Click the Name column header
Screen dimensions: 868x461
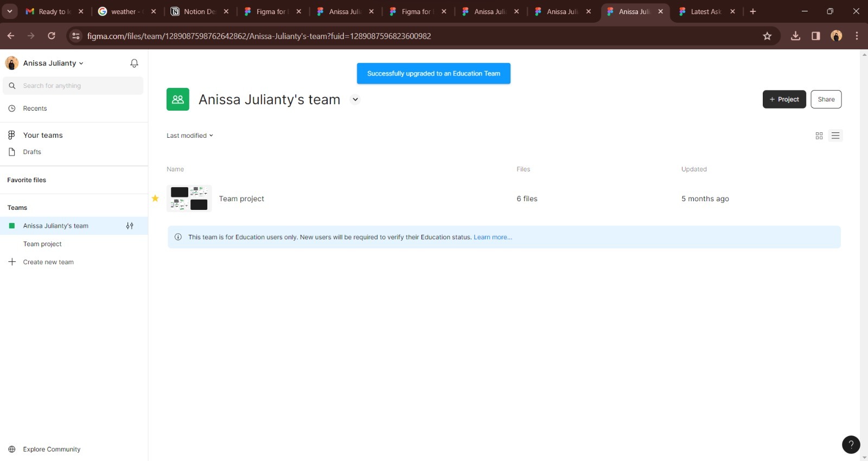click(x=175, y=169)
